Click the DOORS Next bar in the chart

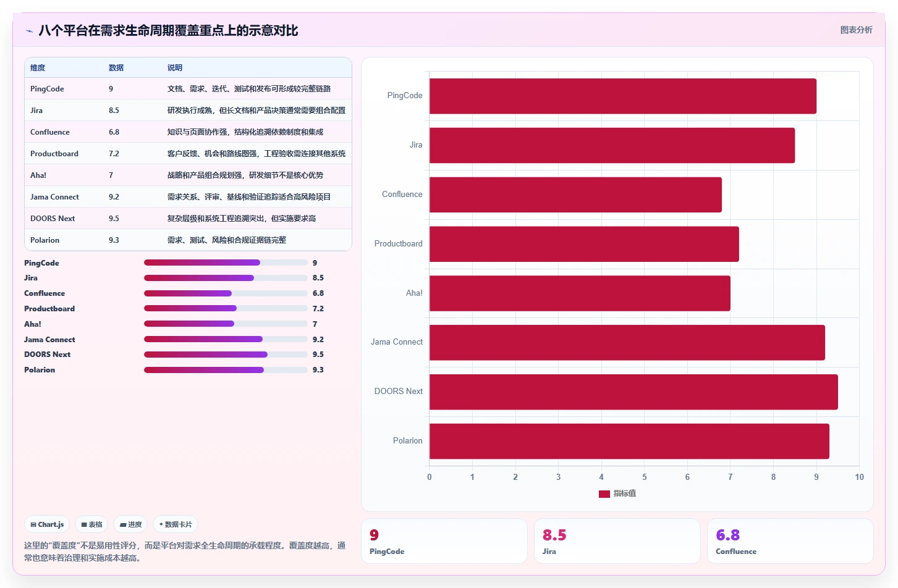[x=633, y=392]
